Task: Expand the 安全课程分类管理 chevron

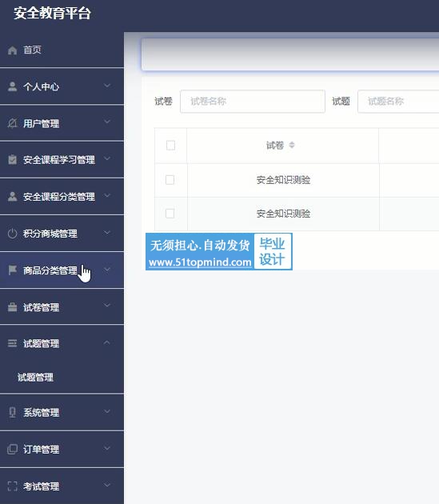Action: pos(107,195)
